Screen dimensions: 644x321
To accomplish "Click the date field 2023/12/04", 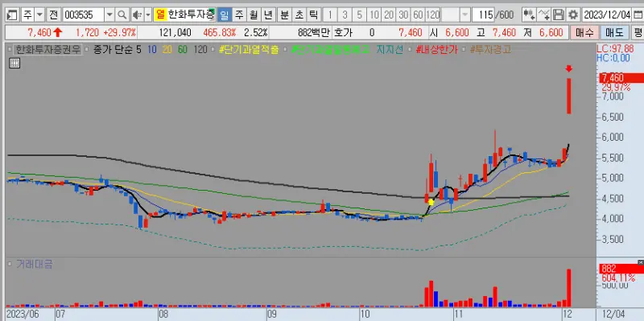I will (607, 15).
